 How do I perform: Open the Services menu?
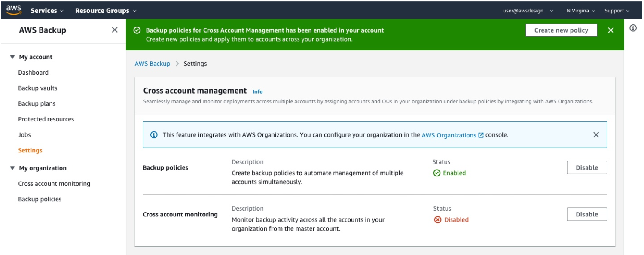45,10
